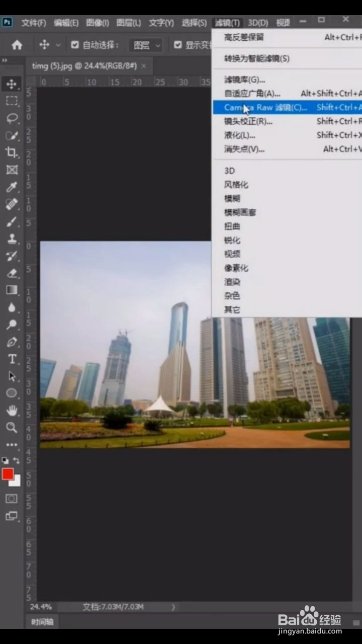Reset to default foreground and background colors
This screenshot has height=644, width=362.
tap(5, 460)
